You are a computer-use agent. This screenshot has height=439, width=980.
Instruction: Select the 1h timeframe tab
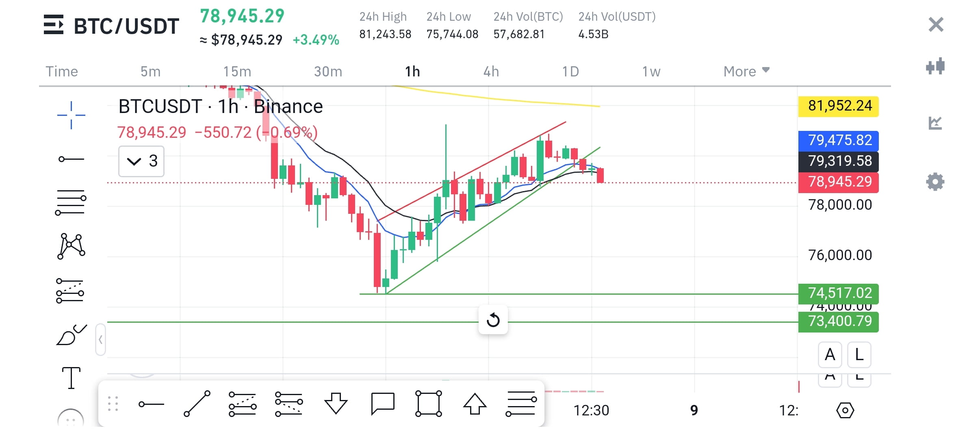[x=412, y=72]
